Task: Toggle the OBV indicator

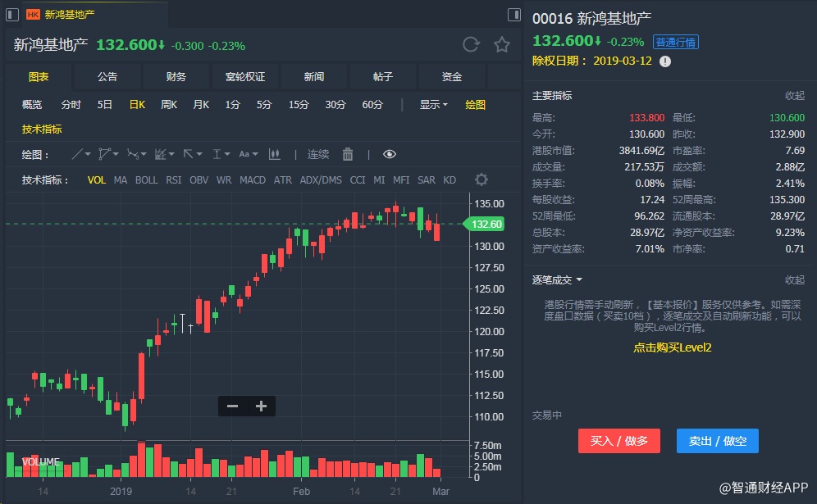Action: pos(199,180)
